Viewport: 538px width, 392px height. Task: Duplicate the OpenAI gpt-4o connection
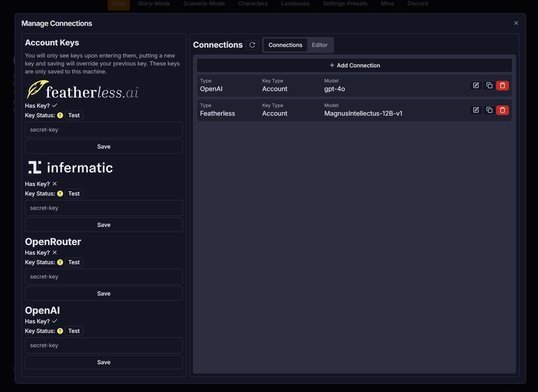(489, 85)
